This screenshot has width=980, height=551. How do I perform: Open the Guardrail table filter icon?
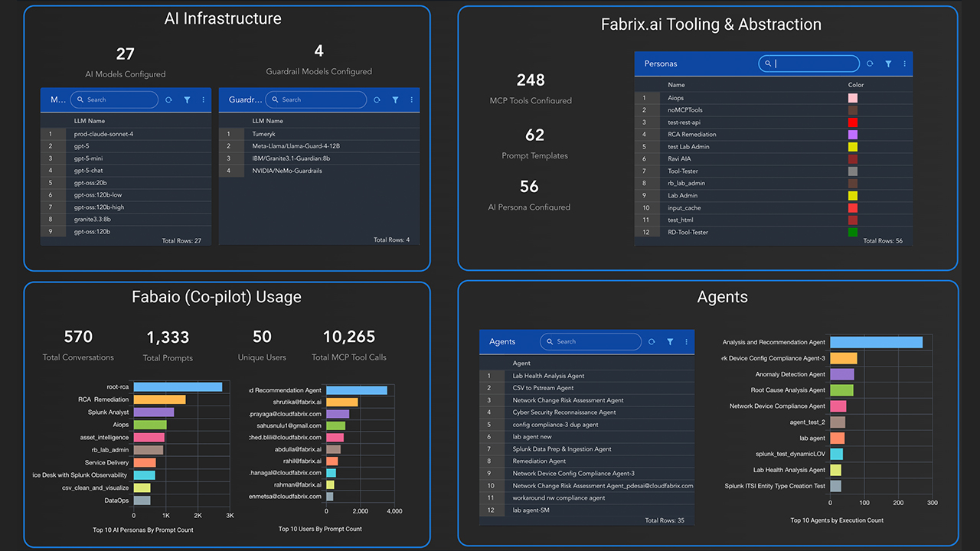point(395,99)
